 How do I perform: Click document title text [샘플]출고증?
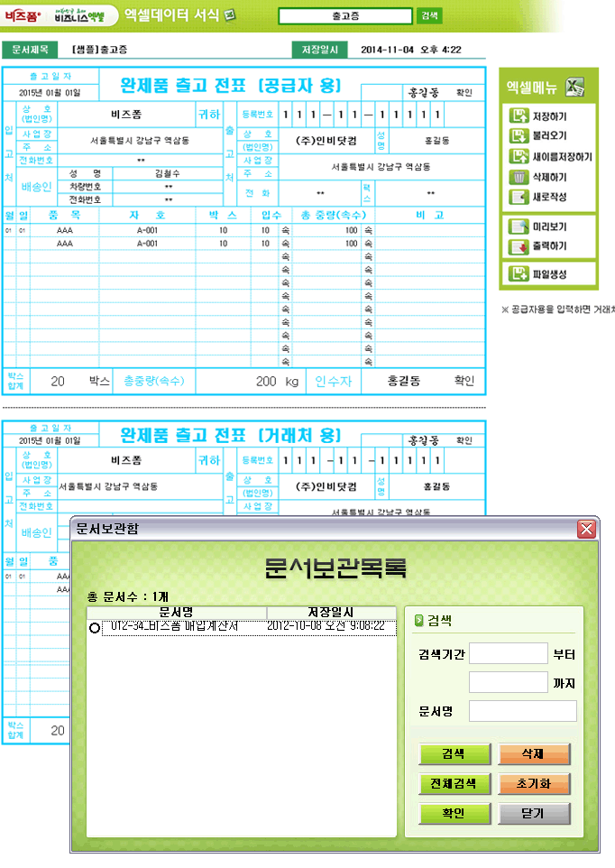point(99,50)
